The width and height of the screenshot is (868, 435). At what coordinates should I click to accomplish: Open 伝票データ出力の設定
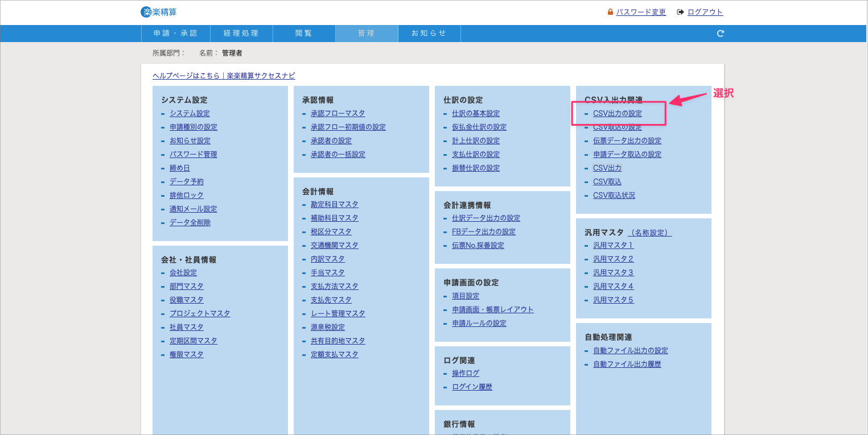tap(627, 141)
